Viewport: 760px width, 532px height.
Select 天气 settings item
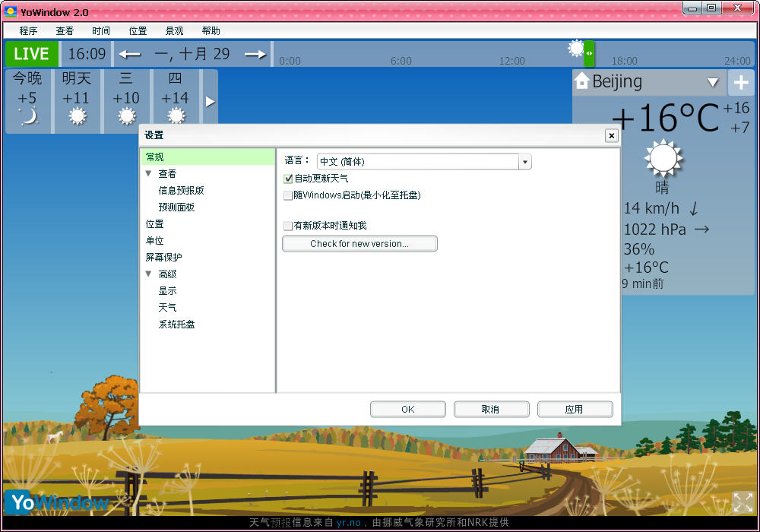167,308
